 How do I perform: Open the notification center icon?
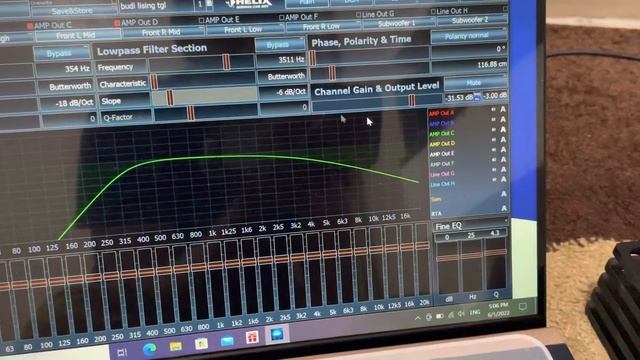[x=523, y=307]
